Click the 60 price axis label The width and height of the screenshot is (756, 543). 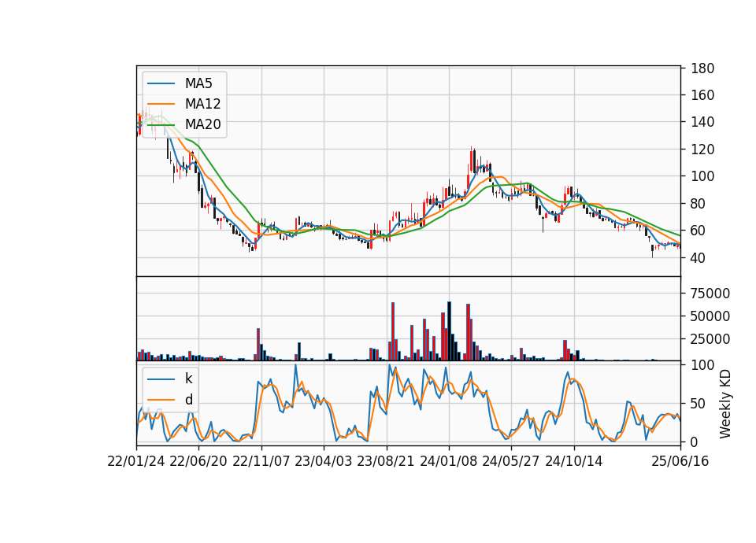click(699, 231)
